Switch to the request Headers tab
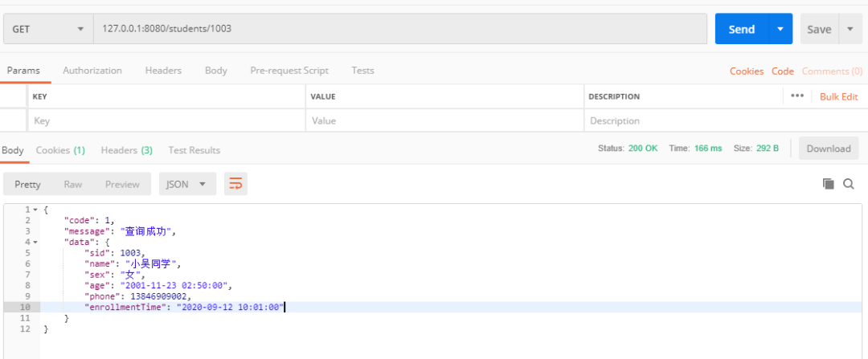868x359 pixels. 163,70
